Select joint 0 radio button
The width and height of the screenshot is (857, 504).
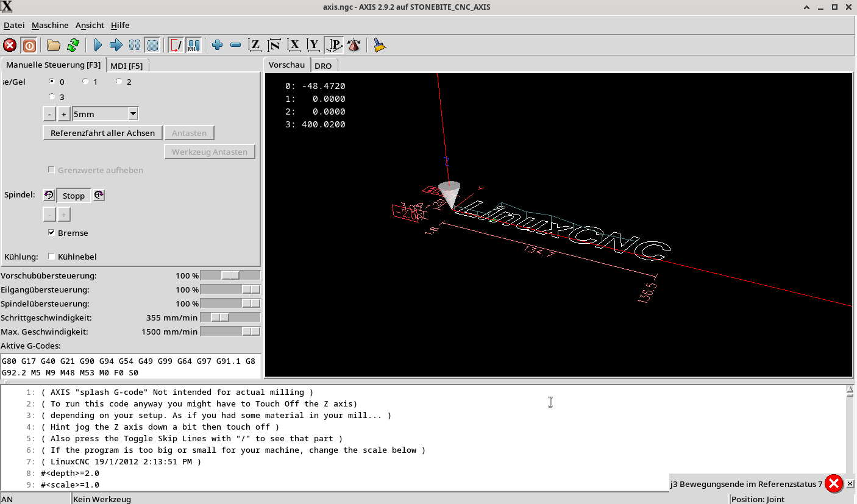click(x=52, y=82)
